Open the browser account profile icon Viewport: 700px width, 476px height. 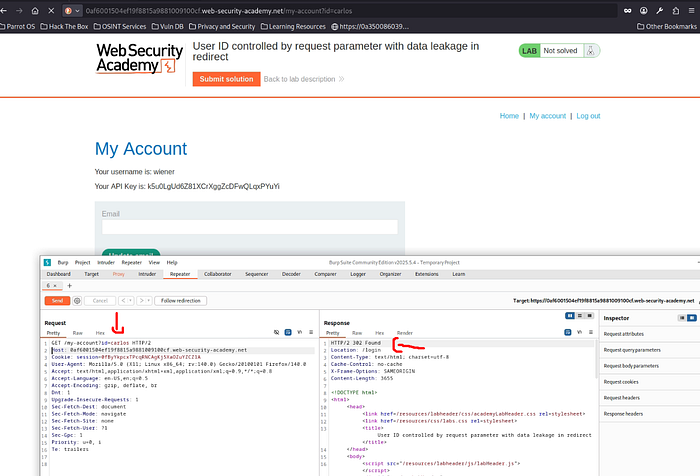[x=644, y=11]
